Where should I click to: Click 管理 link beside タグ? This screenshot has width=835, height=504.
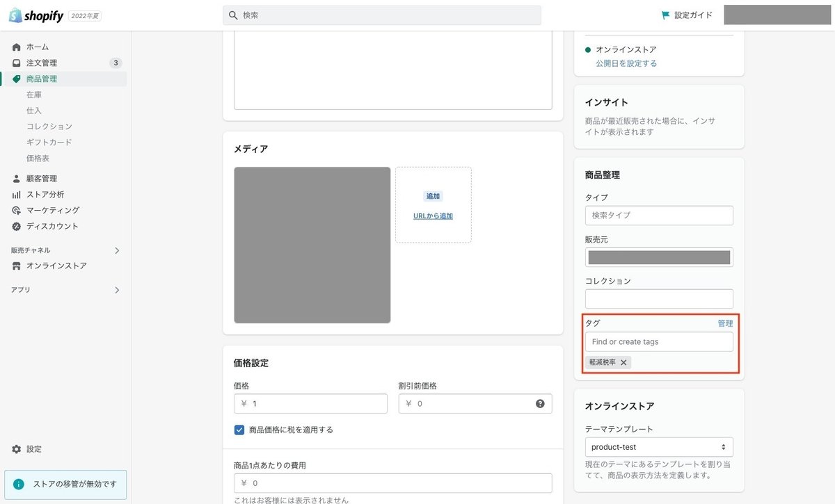pos(725,323)
